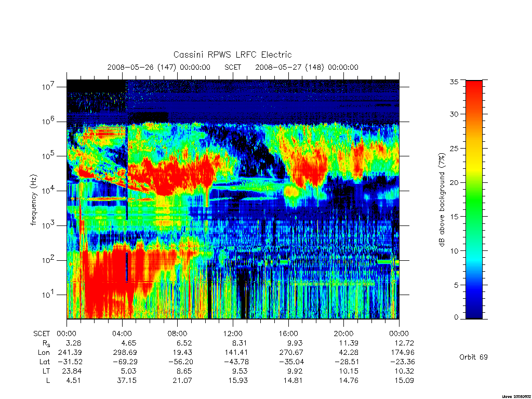532x399 pixels.
Task: Click the title 'Cassini RPWS LRFC Electric'
Action: (232, 55)
